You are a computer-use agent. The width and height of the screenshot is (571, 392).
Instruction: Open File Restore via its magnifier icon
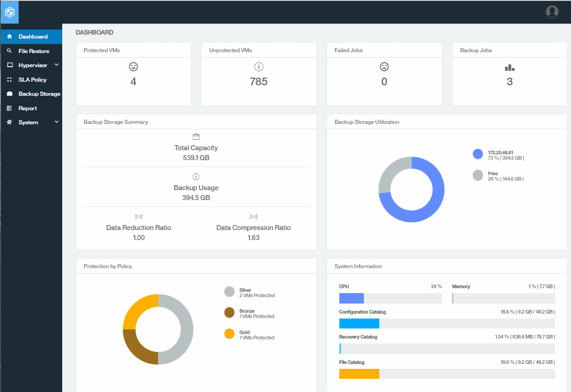click(9, 51)
